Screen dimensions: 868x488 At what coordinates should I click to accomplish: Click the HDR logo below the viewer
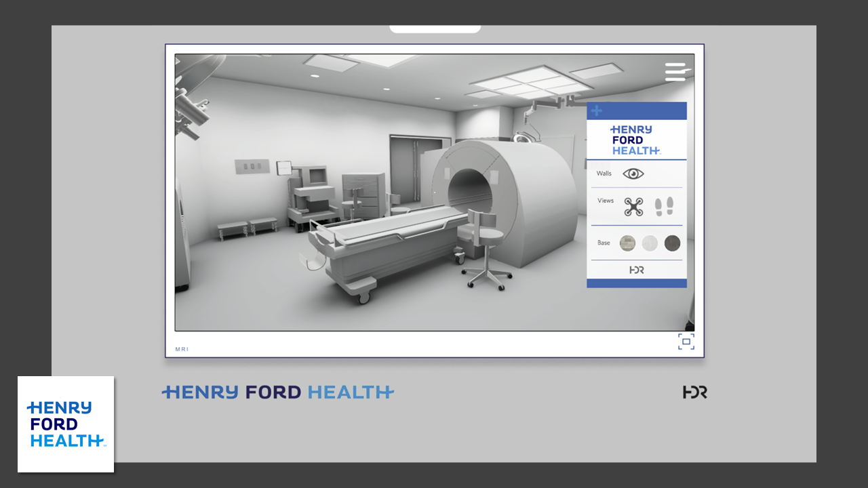point(695,392)
